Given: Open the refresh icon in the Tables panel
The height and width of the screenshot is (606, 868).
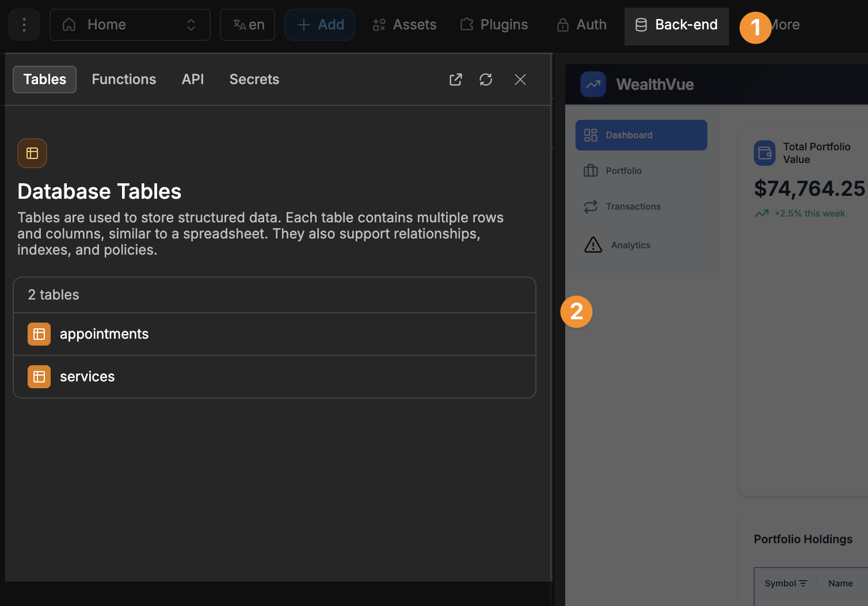Looking at the screenshot, I should pos(486,79).
